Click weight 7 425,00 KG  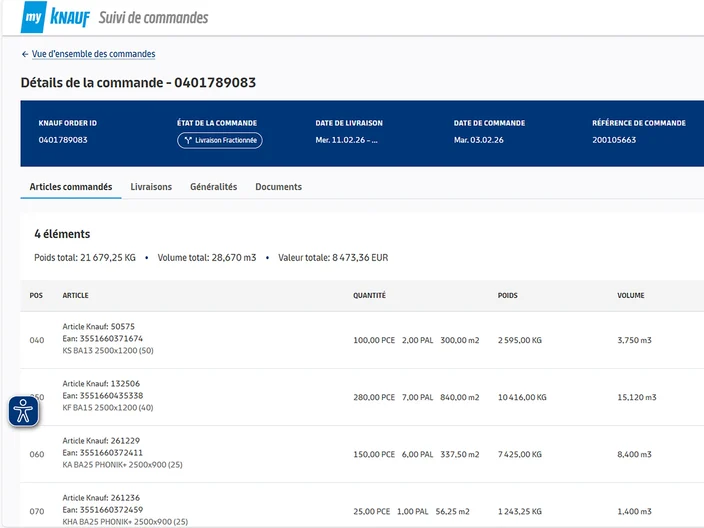pyautogui.click(x=519, y=454)
